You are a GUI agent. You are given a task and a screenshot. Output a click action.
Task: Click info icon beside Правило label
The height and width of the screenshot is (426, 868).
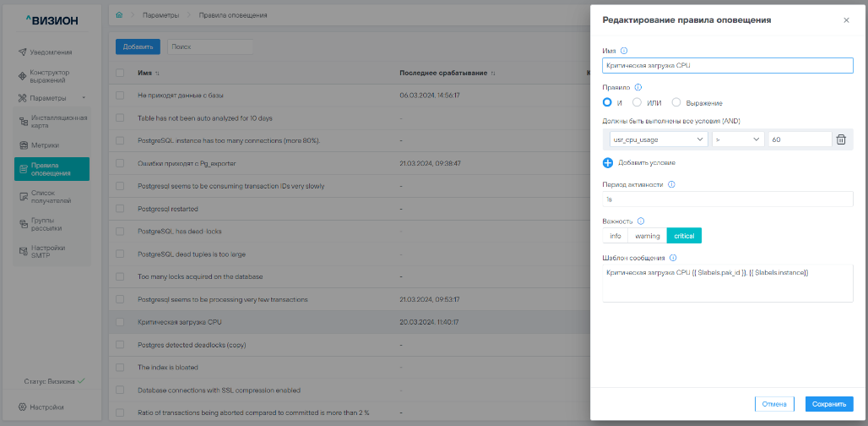[x=638, y=87]
